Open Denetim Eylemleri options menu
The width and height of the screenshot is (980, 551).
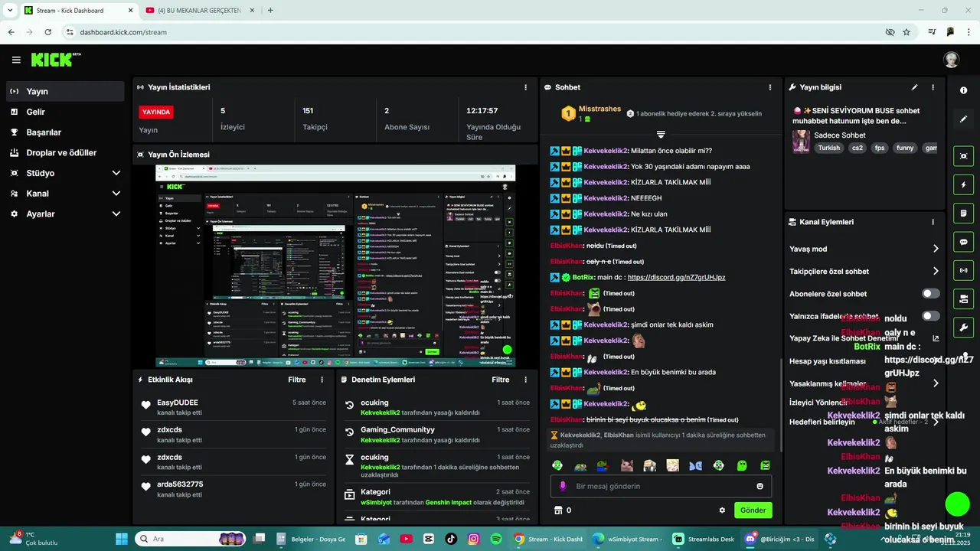pos(525,380)
